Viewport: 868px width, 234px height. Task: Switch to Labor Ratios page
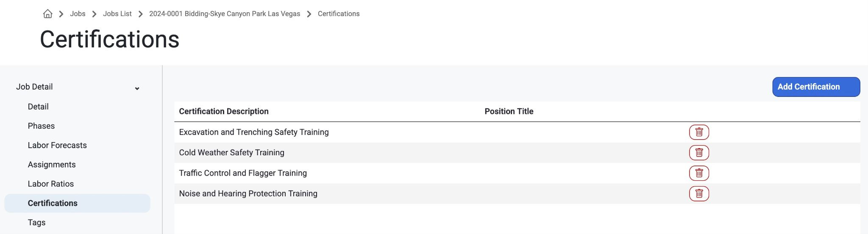(51, 184)
